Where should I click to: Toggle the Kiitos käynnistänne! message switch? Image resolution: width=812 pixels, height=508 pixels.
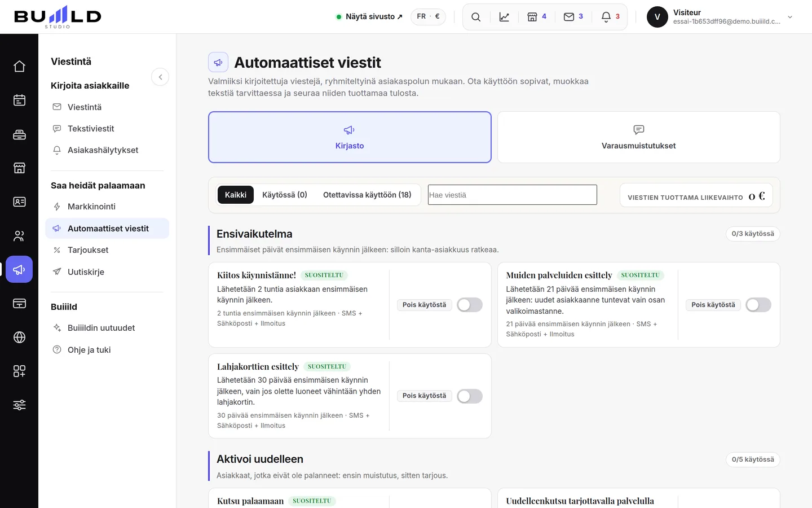(x=470, y=305)
